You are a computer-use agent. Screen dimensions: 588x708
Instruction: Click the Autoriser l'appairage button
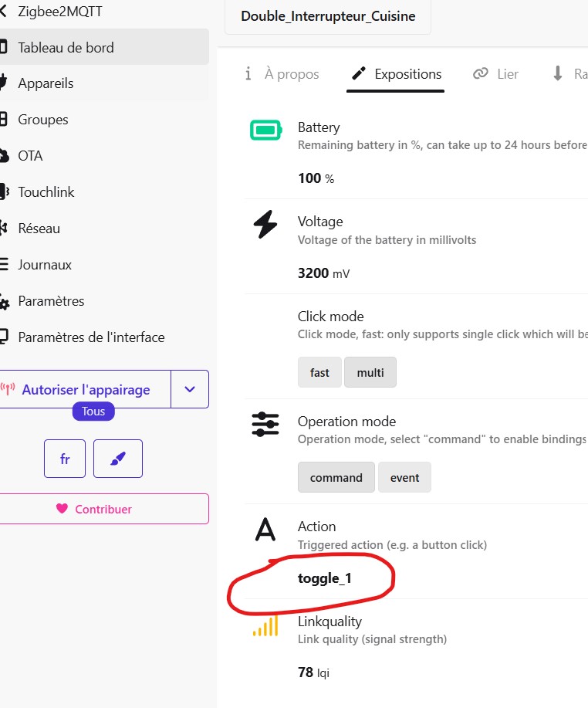[x=85, y=389]
